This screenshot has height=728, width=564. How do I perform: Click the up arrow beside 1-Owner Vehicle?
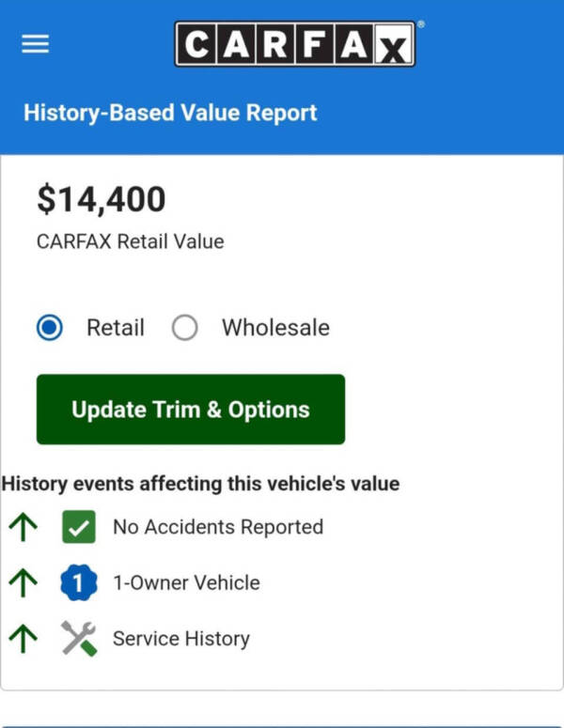pyautogui.click(x=23, y=583)
